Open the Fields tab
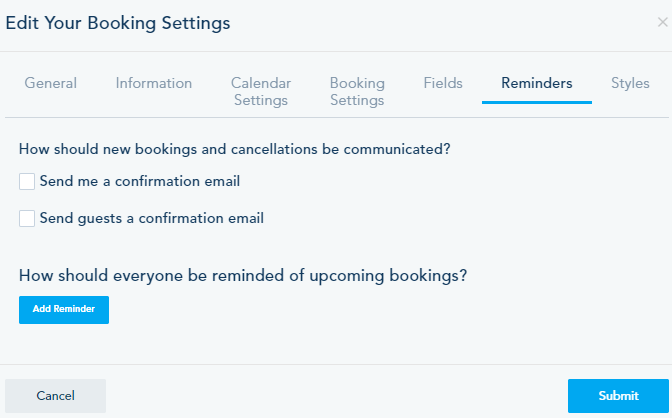This screenshot has width=672, height=418. (x=443, y=83)
